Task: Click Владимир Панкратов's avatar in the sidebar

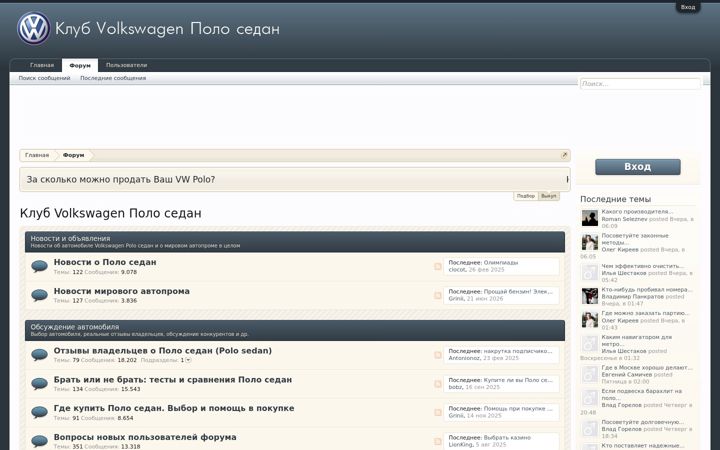Action: (x=590, y=296)
